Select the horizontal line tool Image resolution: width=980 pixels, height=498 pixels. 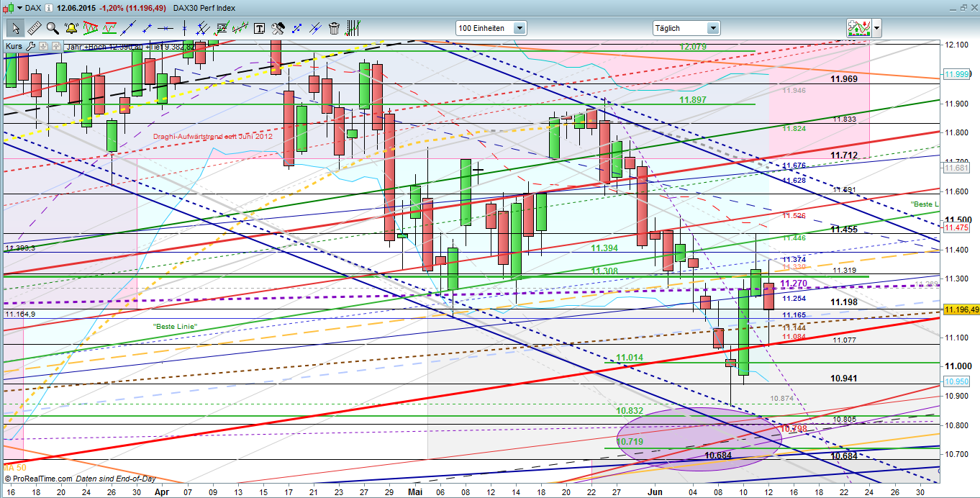click(165, 28)
